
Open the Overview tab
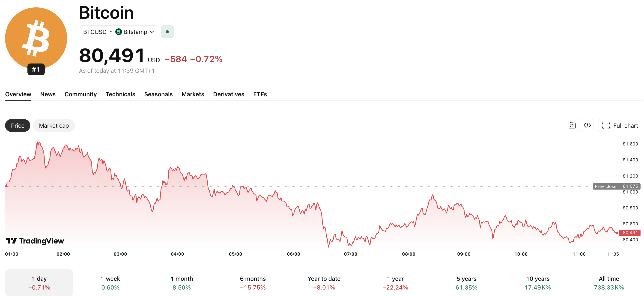18,94
